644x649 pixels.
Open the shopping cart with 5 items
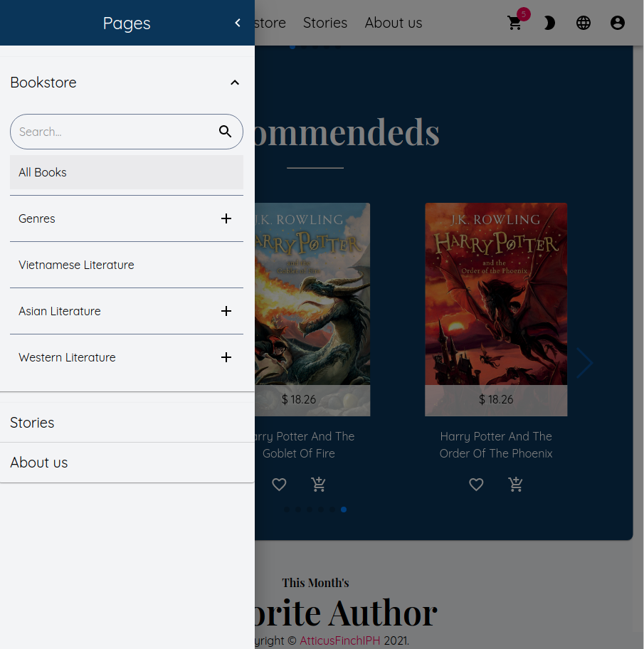pos(514,23)
